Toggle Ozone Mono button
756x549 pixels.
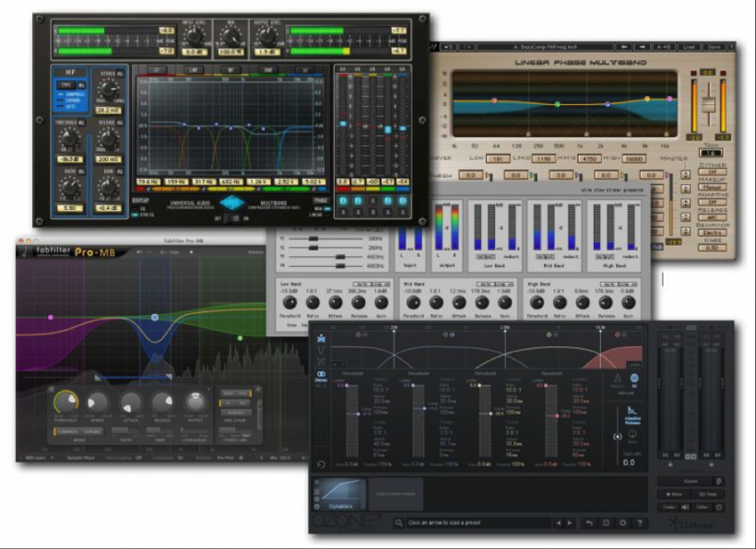[674, 494]
